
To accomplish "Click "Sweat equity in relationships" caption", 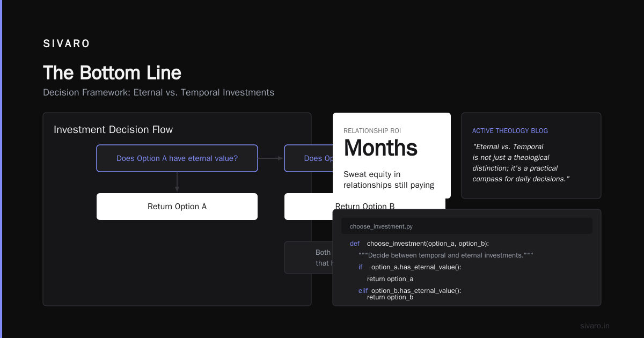I will 389,180.
